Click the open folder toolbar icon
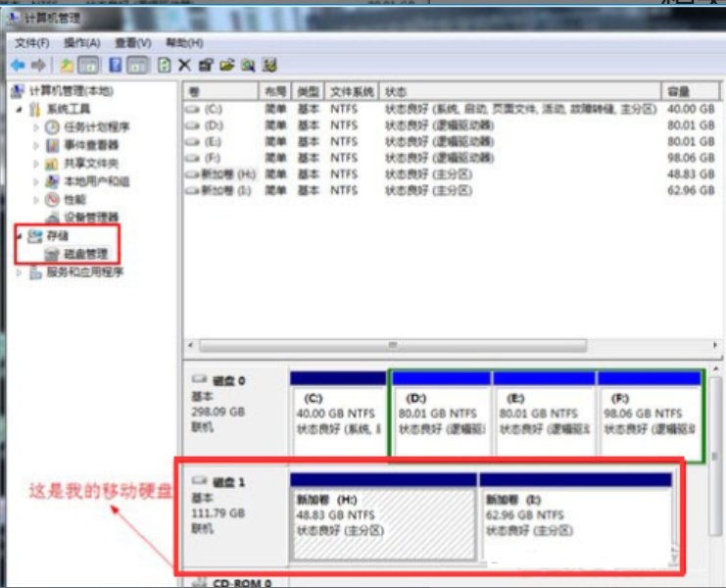The height and width of the screenshot is (588, 726). pos(226,66)
